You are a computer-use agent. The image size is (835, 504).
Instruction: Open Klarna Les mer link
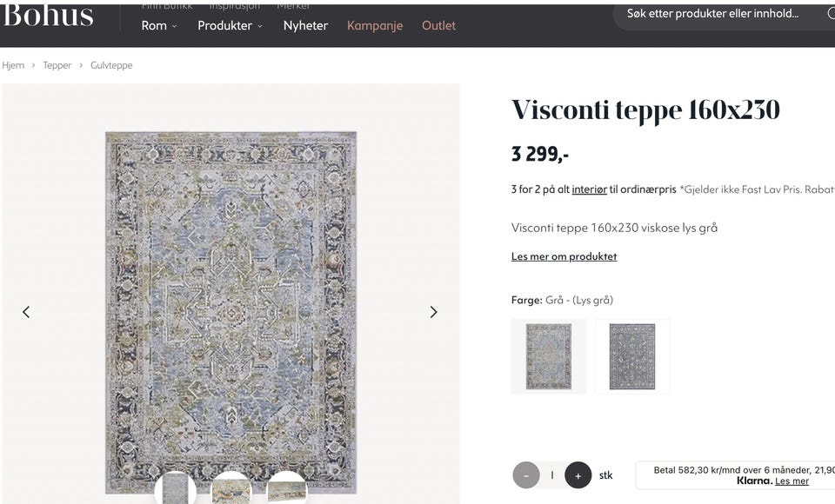[x=792, y=481]
